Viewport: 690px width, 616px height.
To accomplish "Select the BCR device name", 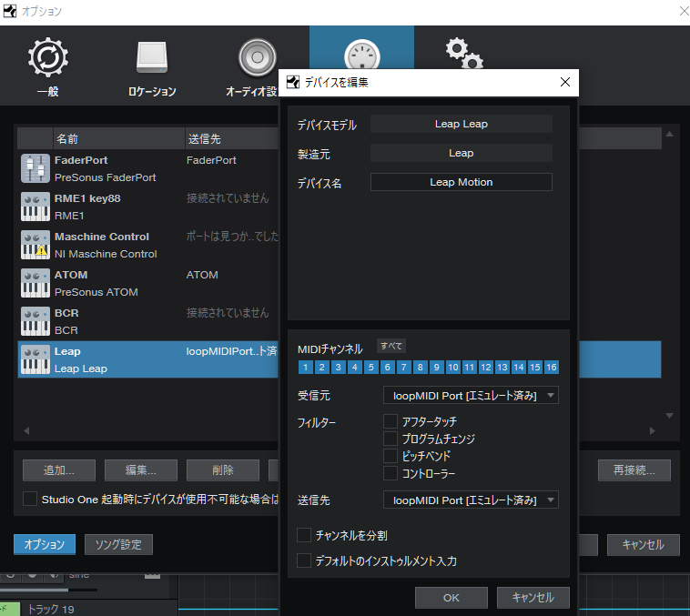I will pyautogui.click(x=66, y=313).
